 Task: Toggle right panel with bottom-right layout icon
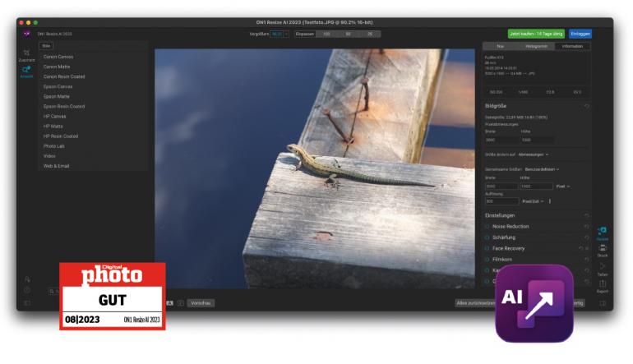tap(603, 303)
